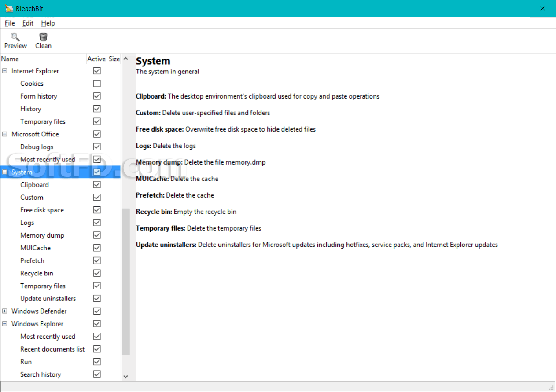Click the BleachBit title bar app icon
Viewport: 556px width, 392px height.
coord(9,8)
